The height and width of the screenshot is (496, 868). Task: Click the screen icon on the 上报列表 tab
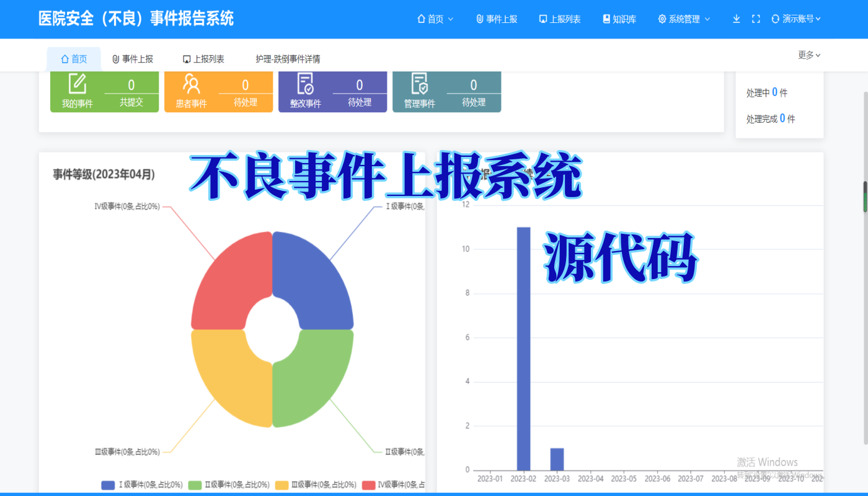[x=186, y=59]
